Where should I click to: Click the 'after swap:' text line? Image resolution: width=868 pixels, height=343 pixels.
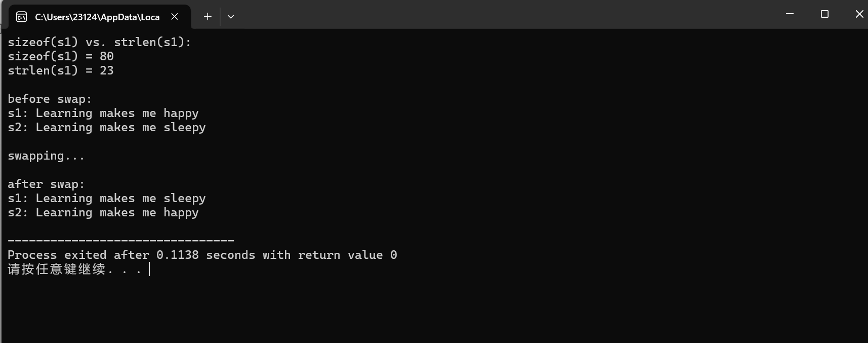(x=46, y=184)
